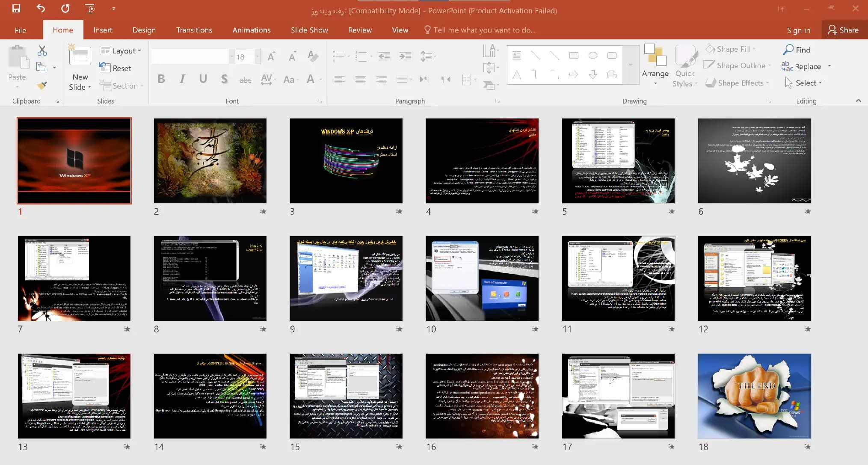Toggle text Shadow formatting

[224, 79]
